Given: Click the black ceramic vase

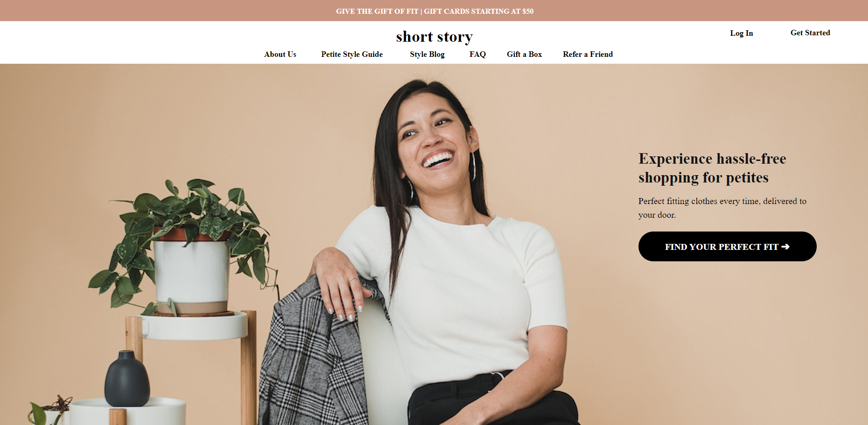Looking at the screenshot, I should pyautogui.click(x=127, y=379).
